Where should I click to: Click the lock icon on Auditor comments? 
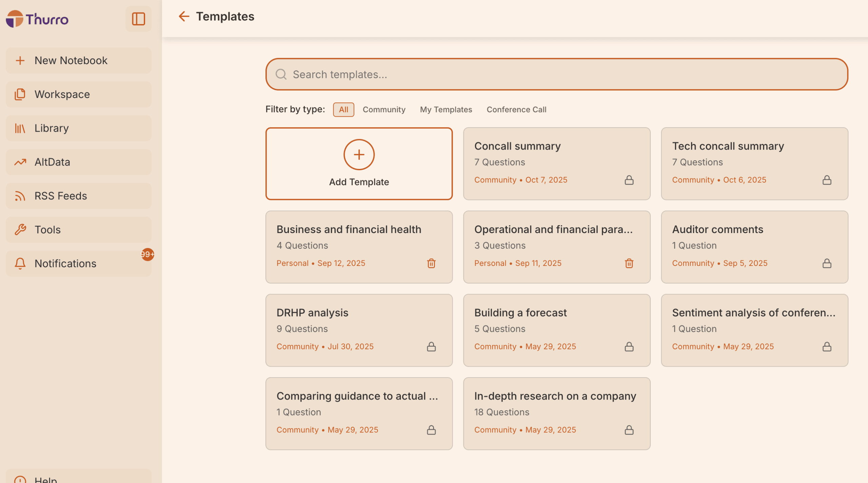coord(827,263)
